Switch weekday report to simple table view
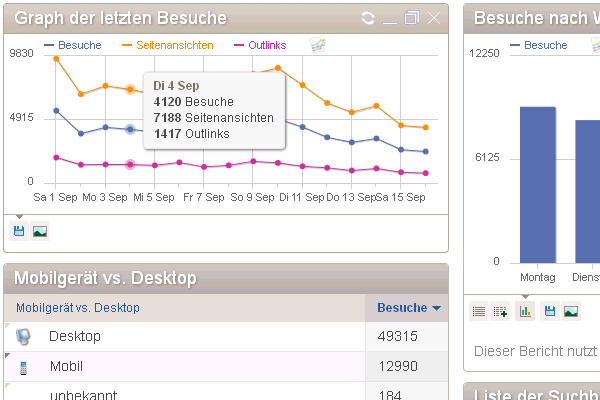Screen dimensions: 600x400 pos(479,312)
